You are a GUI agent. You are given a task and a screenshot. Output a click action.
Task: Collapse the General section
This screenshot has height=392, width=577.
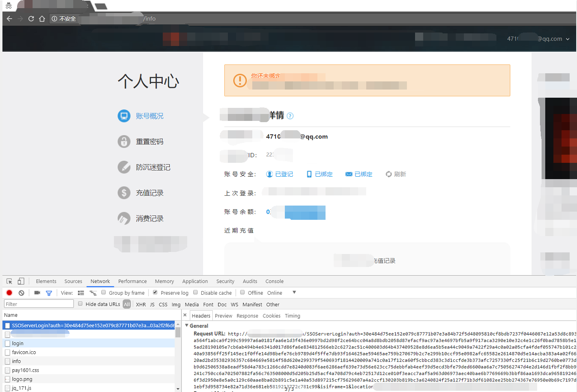(x=187, y=326)
